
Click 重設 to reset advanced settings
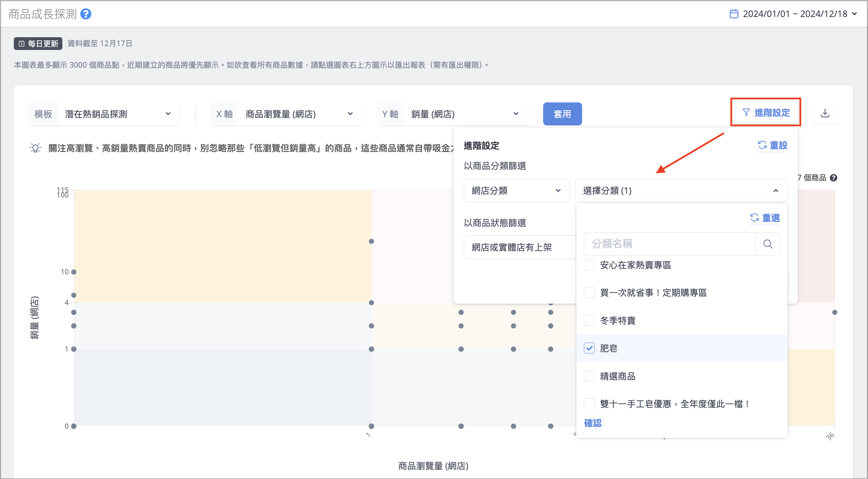click(772, 145)
